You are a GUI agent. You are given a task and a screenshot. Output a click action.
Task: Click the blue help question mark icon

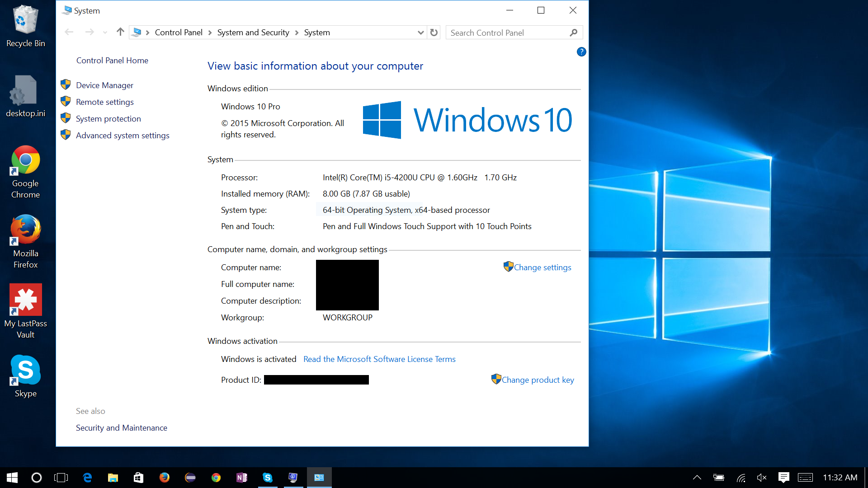[581, 52]
